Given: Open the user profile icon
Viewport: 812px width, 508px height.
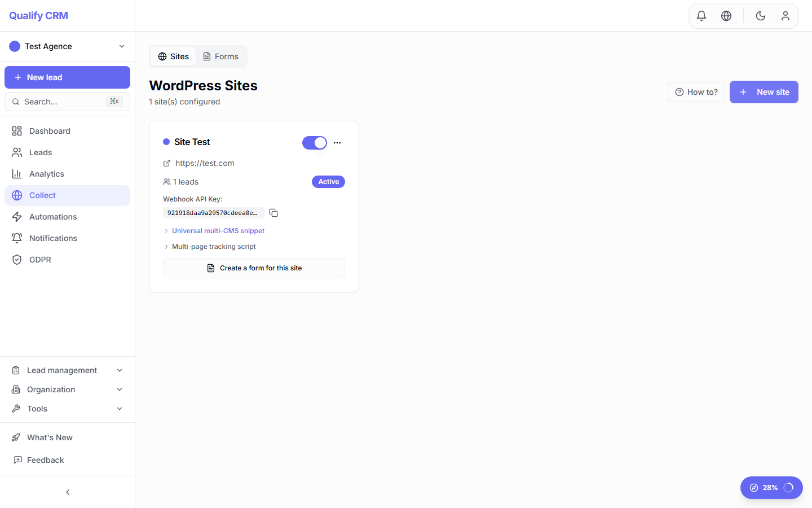Looking at the screenshot, I should click(785, 16).
